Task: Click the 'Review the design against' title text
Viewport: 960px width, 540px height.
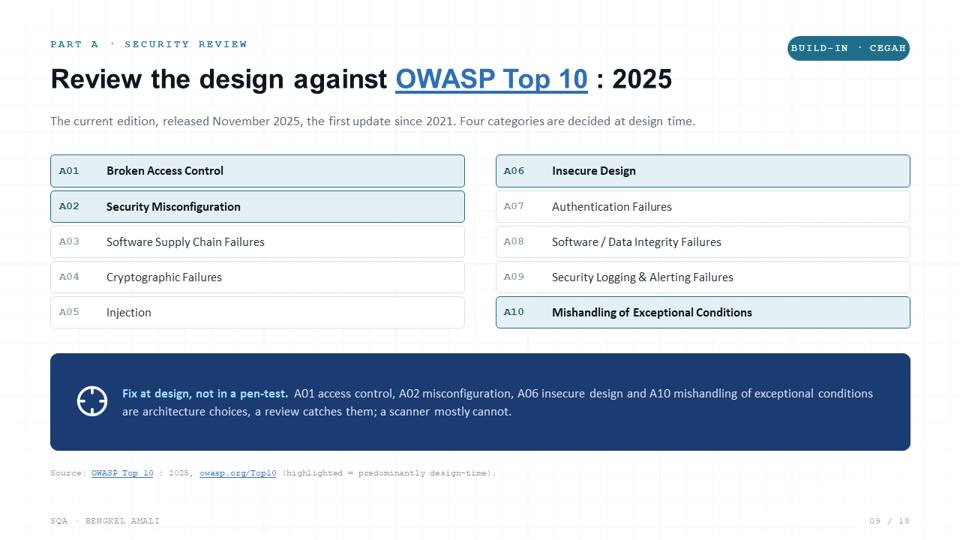Action: point(219,79)
